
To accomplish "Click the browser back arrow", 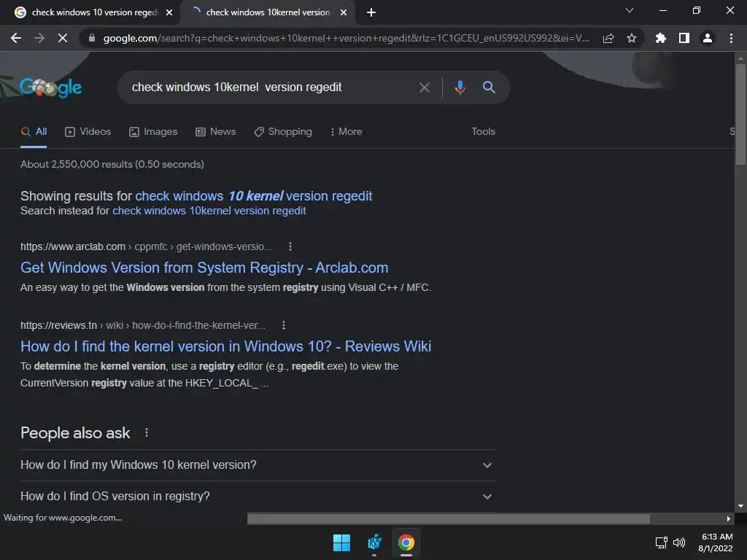I will (x=16, y=38).
